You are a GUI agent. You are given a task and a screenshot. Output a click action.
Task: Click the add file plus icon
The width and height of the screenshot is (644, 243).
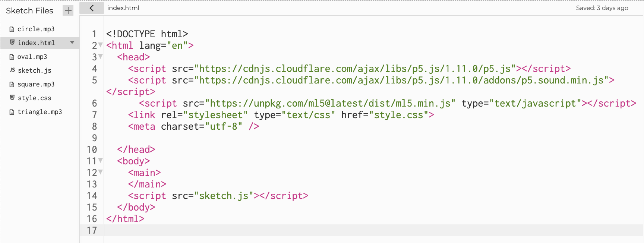click(x=68, y=10)
